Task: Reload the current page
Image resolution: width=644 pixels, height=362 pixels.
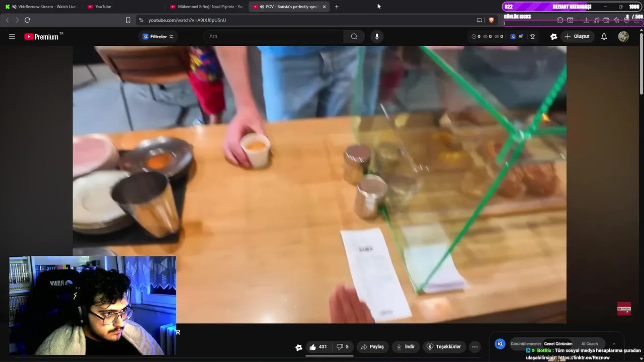Action: [27, 20]
